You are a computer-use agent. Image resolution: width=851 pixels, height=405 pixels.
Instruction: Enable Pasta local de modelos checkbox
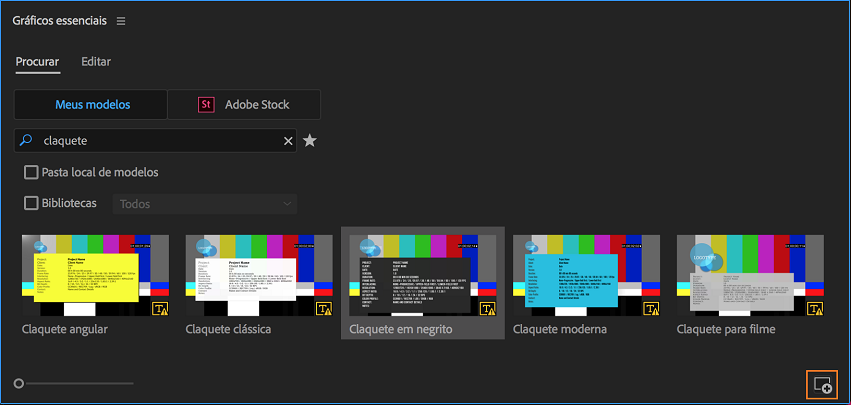31,173
